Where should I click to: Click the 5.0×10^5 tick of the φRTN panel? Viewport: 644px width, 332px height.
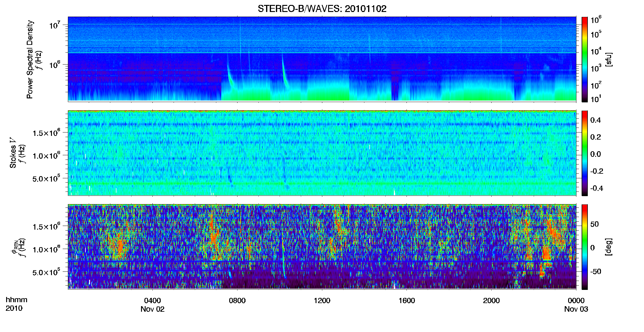click(x=46, y=272)
